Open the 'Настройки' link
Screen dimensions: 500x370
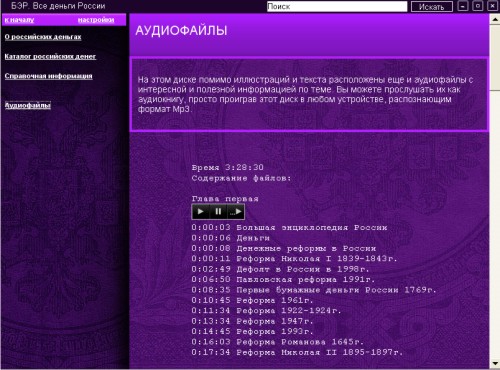tap(96, 20)
